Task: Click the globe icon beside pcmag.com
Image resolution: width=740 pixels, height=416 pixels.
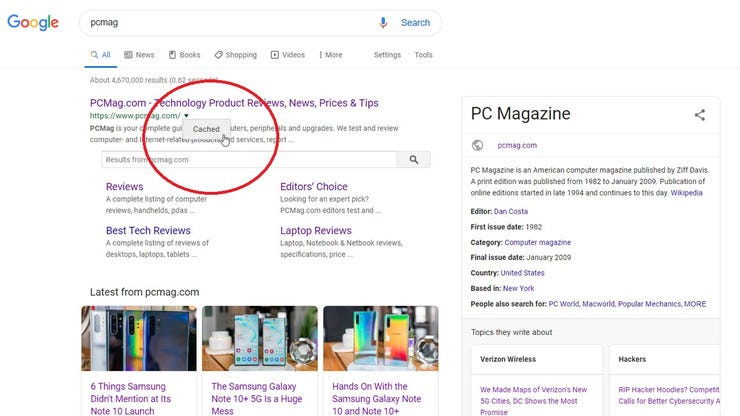Action: pos(478,145)
